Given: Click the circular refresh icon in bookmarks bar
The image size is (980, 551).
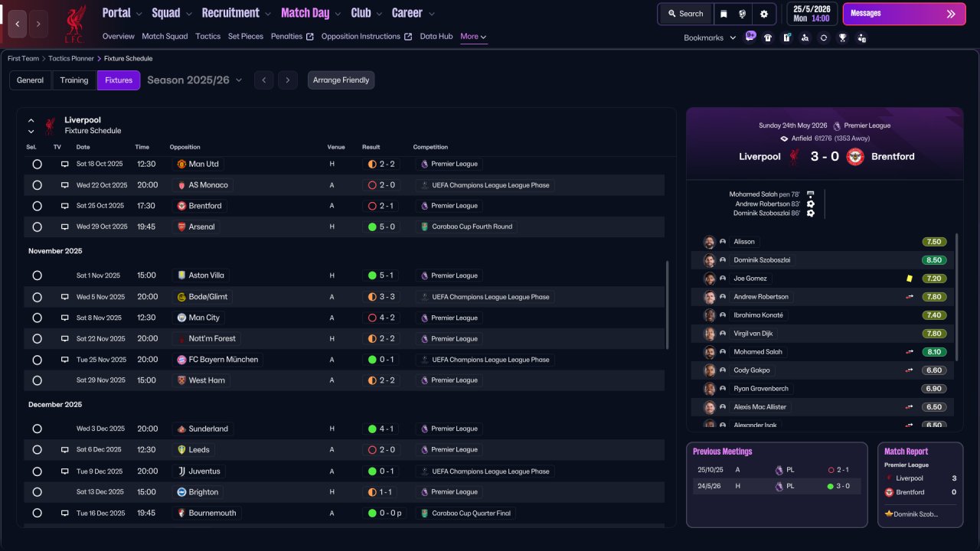Looking at the screenshot, I should coord(824,37).
